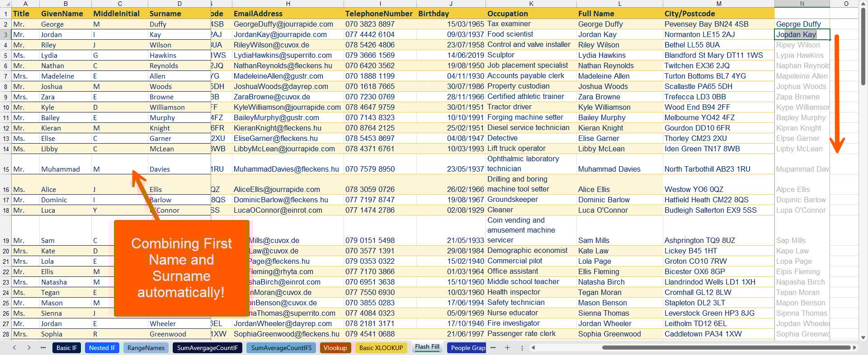Screen dimensions: 868x355
Task: Select column H header
Action: click(288, 4)
